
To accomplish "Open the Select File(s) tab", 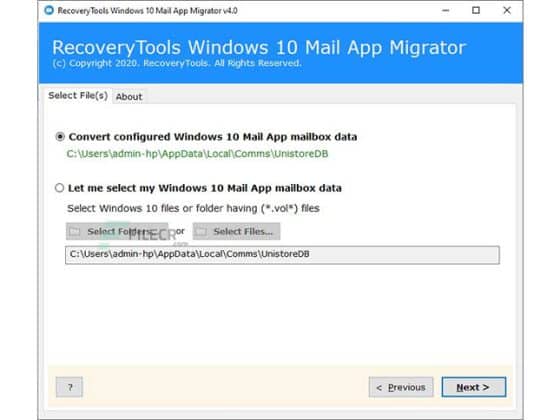I will coord(78,96).
